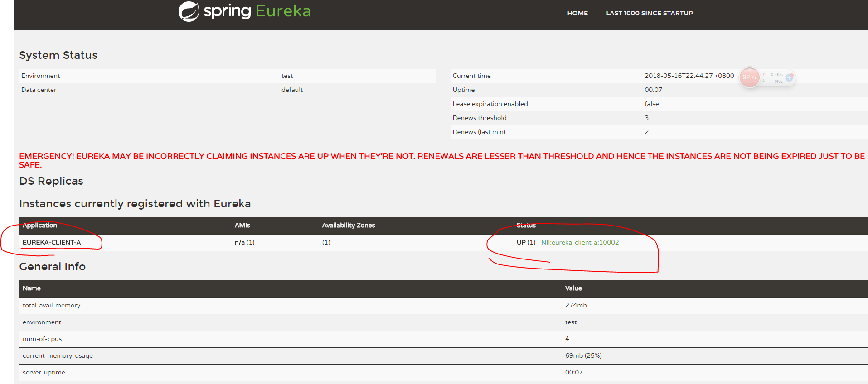
Task: Click the 'spring Eureka' brand title
Action: 257,11
